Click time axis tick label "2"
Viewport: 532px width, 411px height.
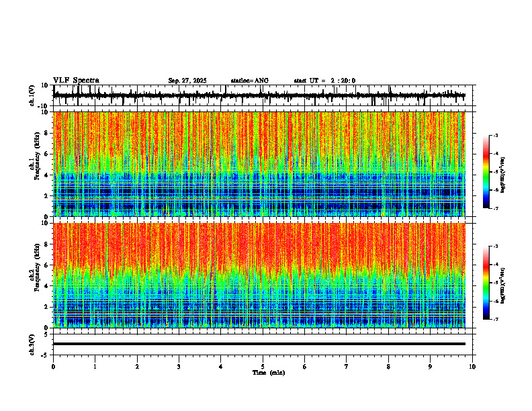pyautogui.click(x=137, y=367)
